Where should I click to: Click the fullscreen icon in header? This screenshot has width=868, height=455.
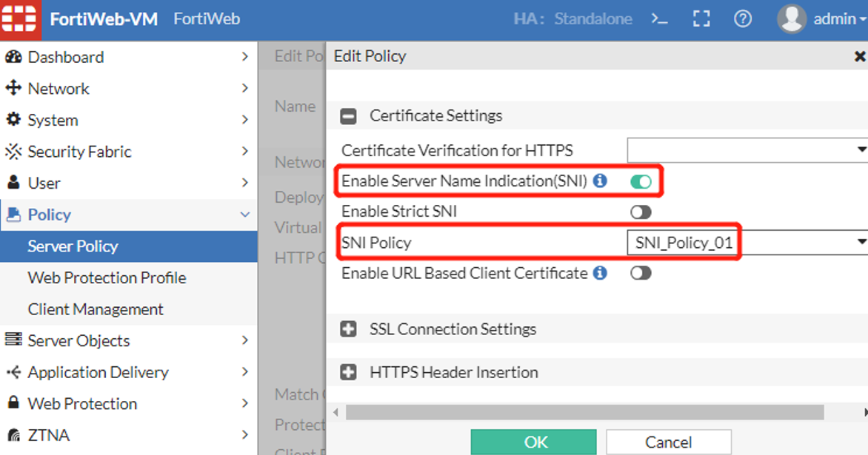(x=701, y=19)
